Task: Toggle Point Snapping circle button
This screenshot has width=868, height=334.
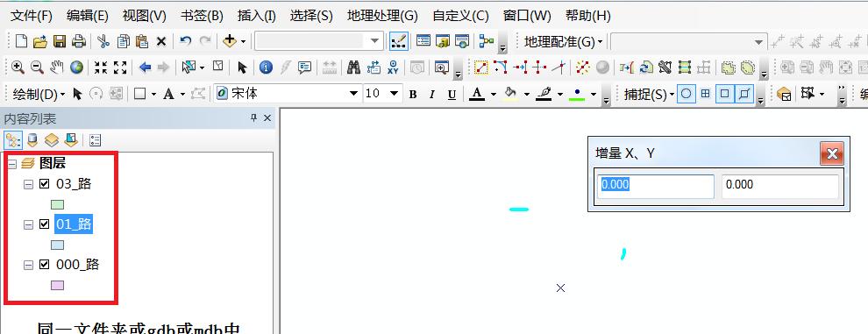Action: (686, 94)
